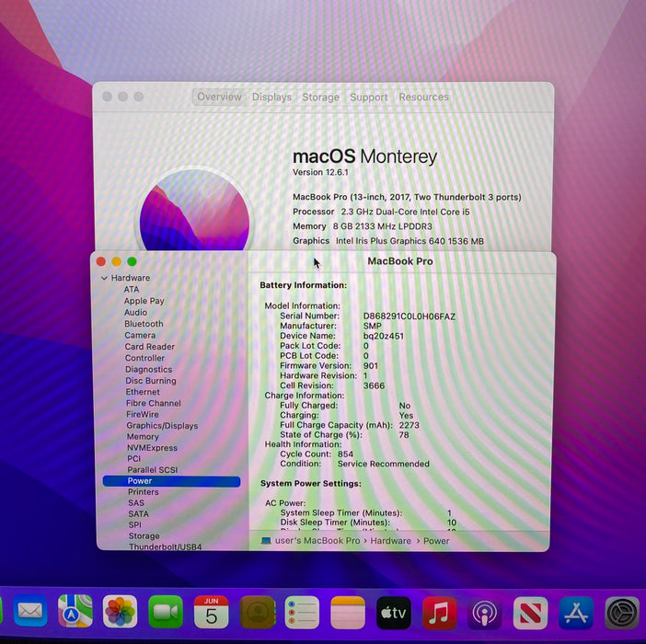Launch Maps from the Dock
Screen dimensions: 646x644
tap(75, 611)
